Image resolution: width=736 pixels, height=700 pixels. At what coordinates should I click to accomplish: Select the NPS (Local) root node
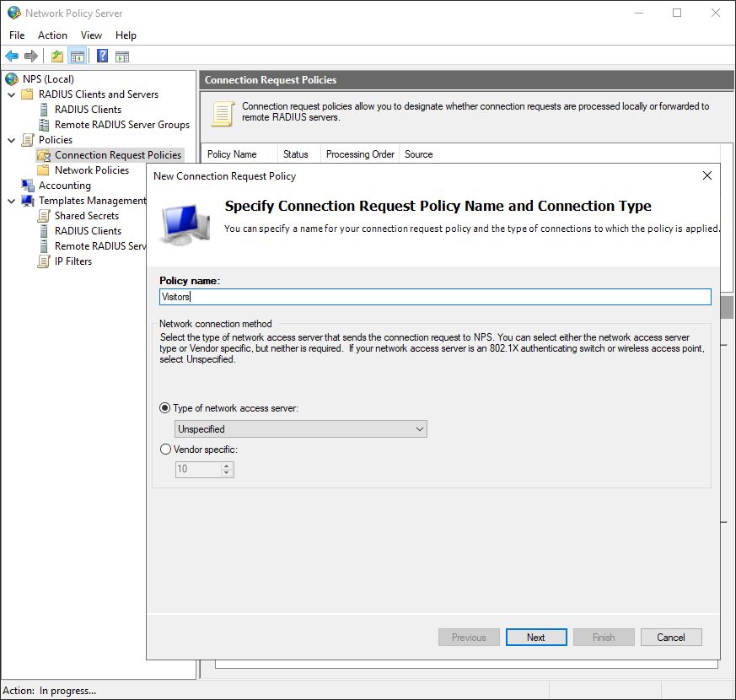[48, 79]
